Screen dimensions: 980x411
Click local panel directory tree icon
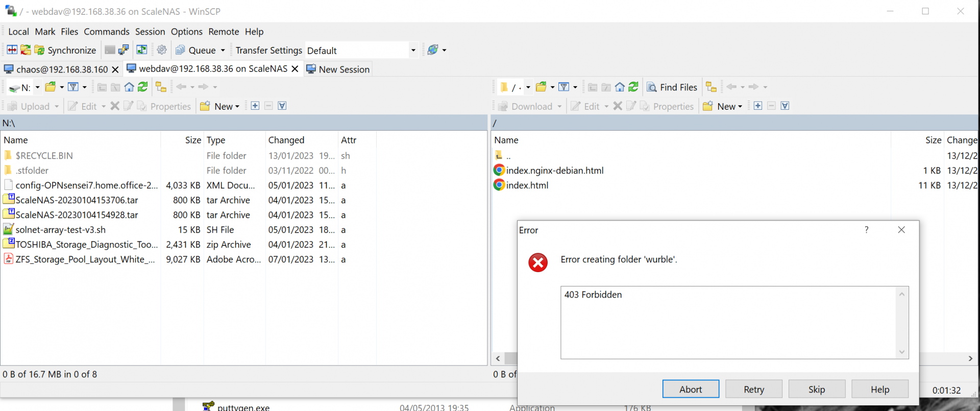[x=161, y=87]
